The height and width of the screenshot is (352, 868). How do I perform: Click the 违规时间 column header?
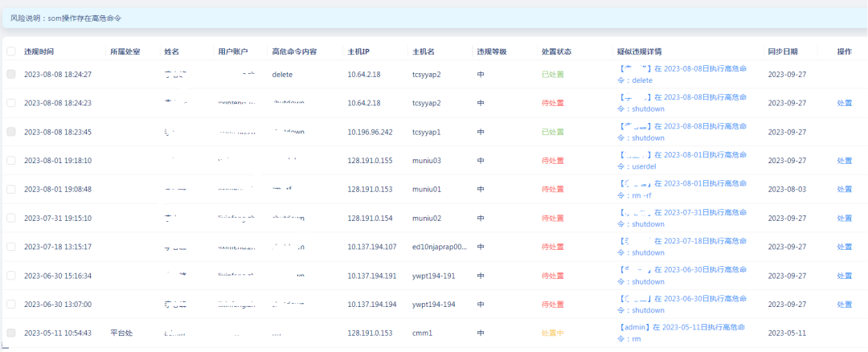(x=39, y=51)
